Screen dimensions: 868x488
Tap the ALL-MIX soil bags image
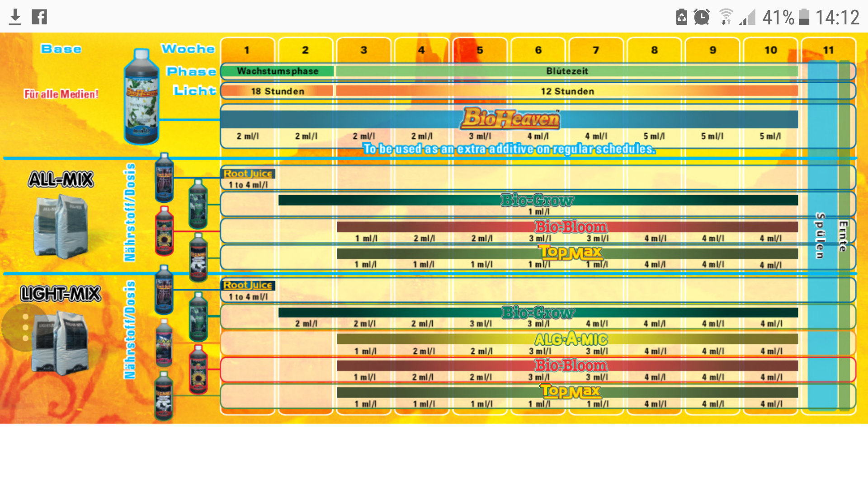[x=61, y=226]
